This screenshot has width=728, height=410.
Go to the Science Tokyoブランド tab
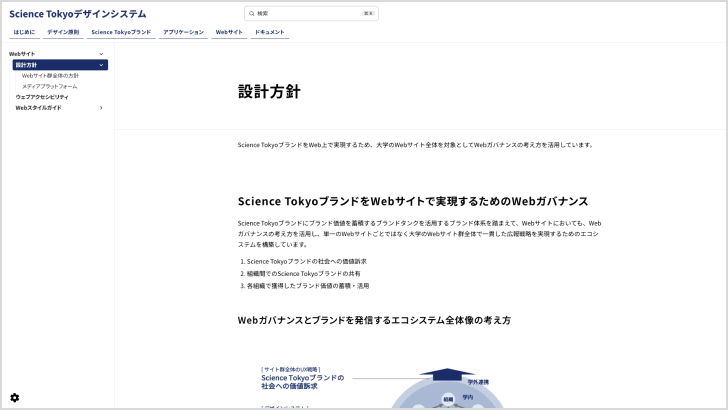point(121,32)
